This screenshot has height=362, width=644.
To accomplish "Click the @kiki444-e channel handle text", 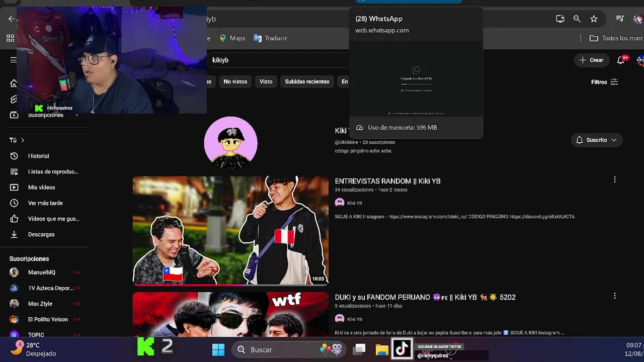I will pyautogui.click(x=347, y=142).
